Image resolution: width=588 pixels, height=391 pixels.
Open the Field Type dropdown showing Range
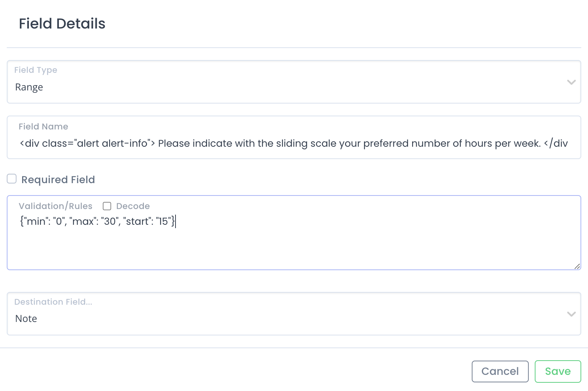click(294, 82)
